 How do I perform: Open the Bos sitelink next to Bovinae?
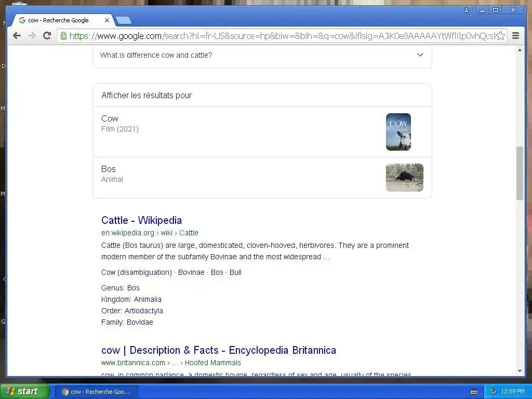pos(217,272)
